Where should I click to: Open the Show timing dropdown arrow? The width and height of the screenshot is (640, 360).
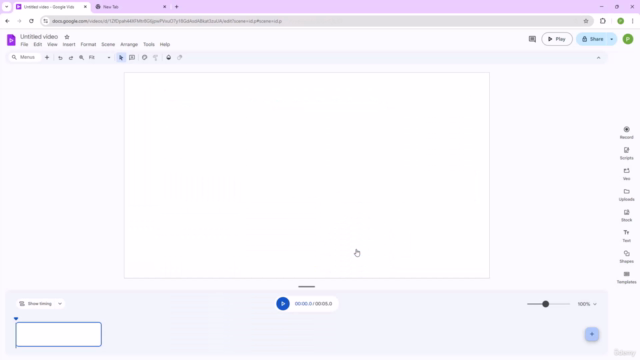60,304
